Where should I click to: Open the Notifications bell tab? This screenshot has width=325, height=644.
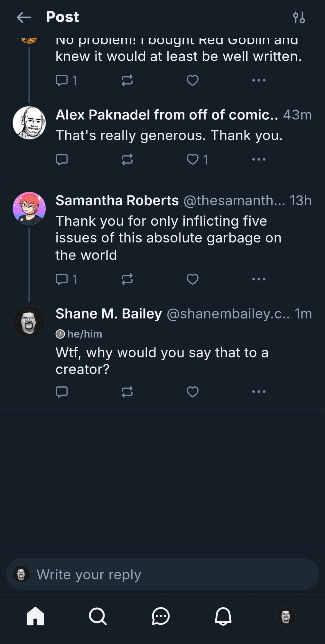[x=223, y=616]
